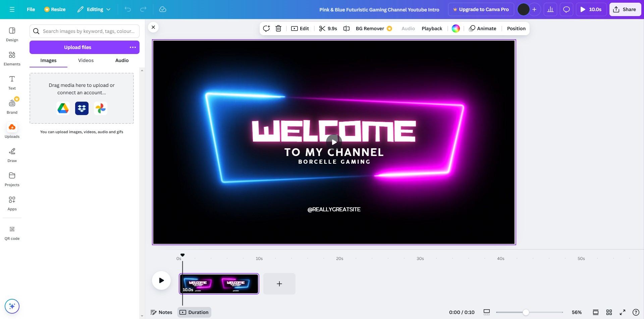Click the Resize button
644x319 pixels.
point(55,9)
